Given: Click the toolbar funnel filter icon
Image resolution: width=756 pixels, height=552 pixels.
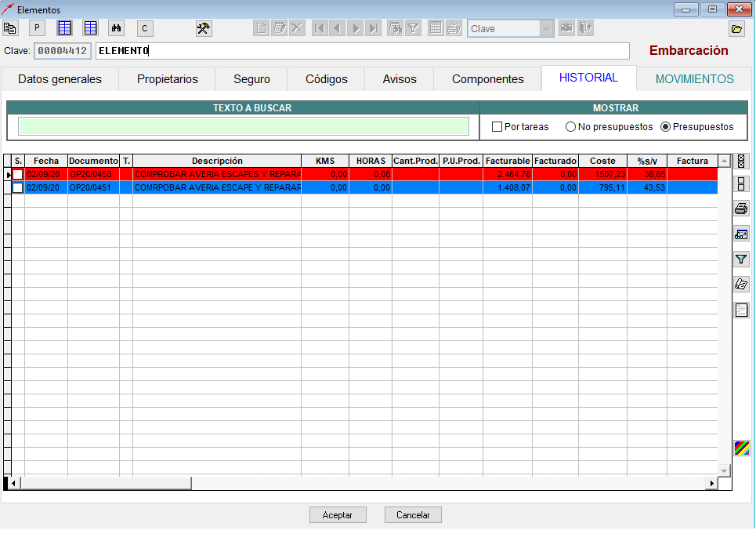Looking at the screenshot, I should (413, 28).
